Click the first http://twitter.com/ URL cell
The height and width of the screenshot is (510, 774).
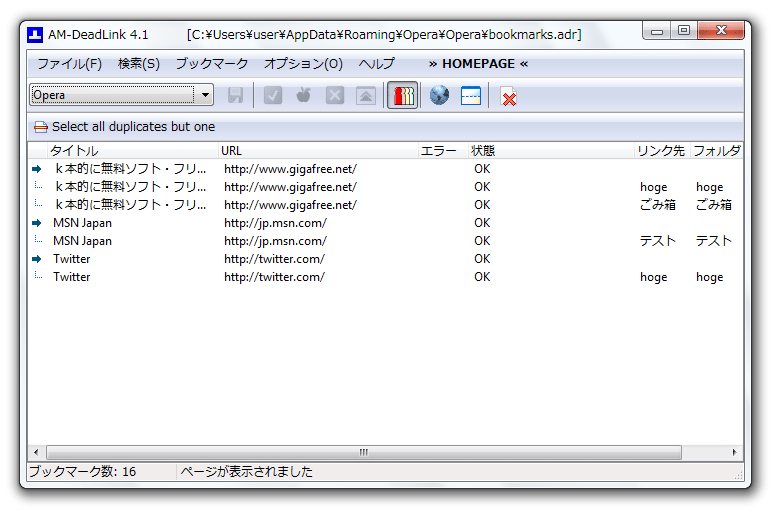point(274,259)
